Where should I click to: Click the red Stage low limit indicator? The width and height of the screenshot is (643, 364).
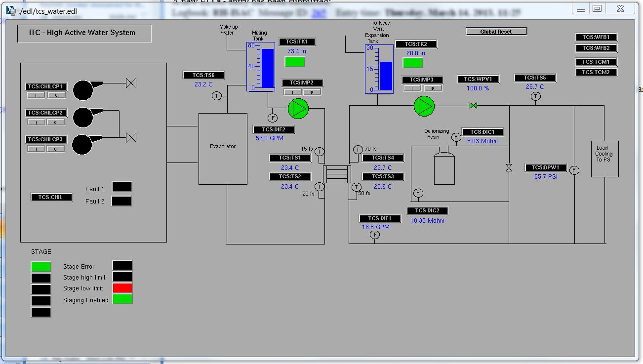coord(122,288)
